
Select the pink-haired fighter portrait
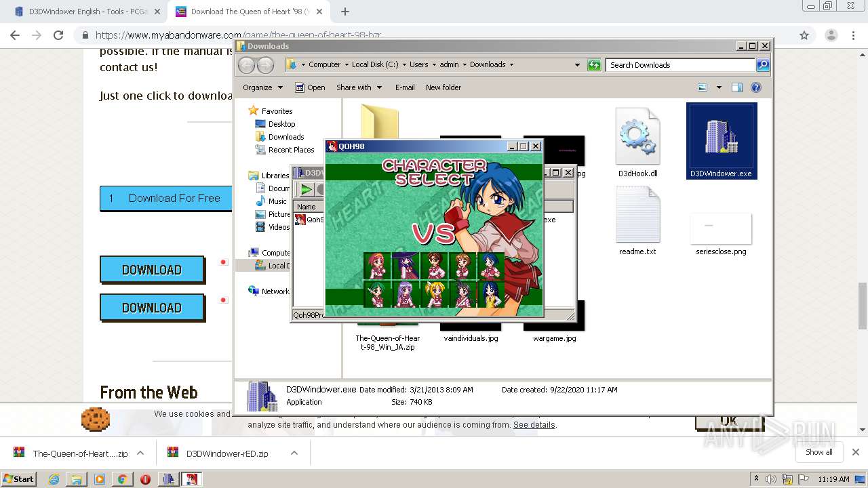[x=378, y=266]
